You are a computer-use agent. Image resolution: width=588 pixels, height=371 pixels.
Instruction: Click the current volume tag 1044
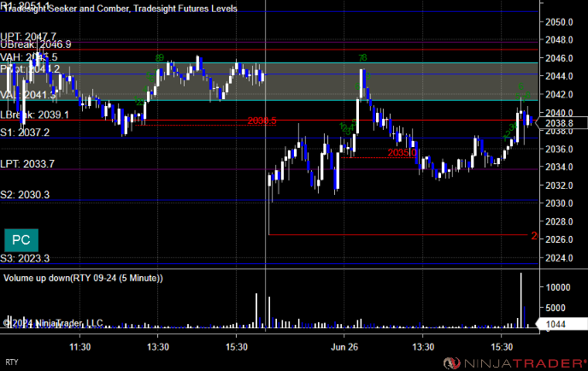(562, 324)
